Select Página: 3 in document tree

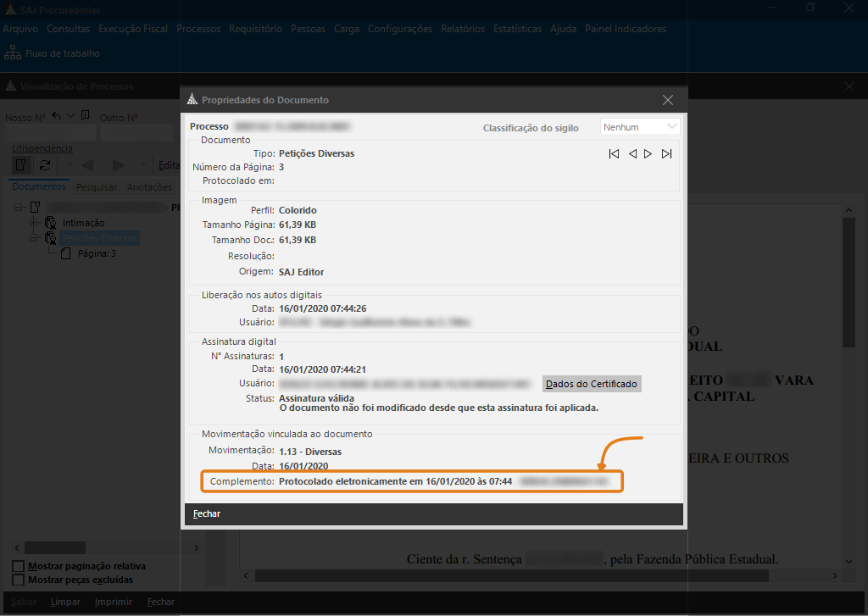[x=96, y=253]
